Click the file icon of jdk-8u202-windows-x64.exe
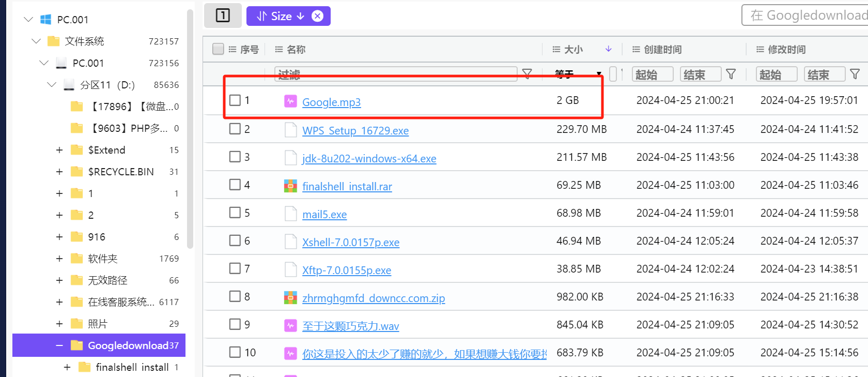The width and height of the screenshot is (868, 377). click(290, 157)
